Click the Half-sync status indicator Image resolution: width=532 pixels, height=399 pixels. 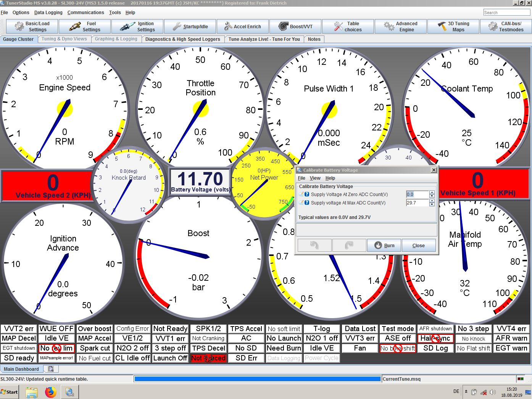[435, 338]
